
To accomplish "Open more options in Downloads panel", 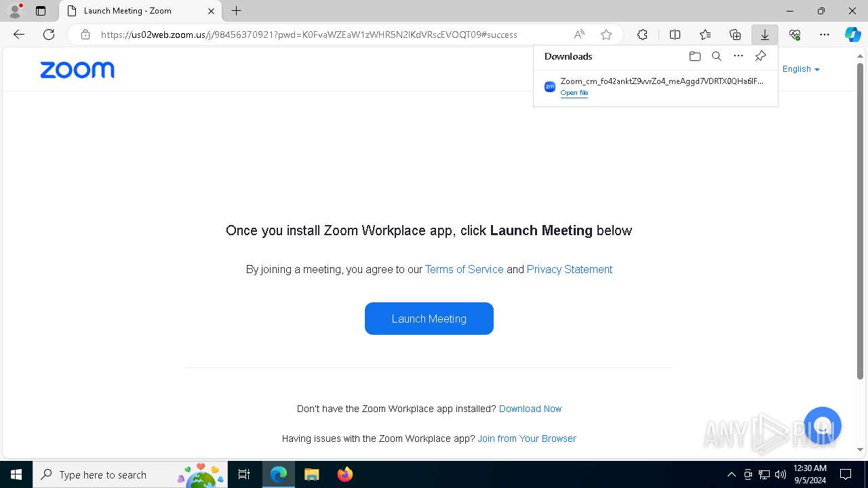I will pos(738,56).
